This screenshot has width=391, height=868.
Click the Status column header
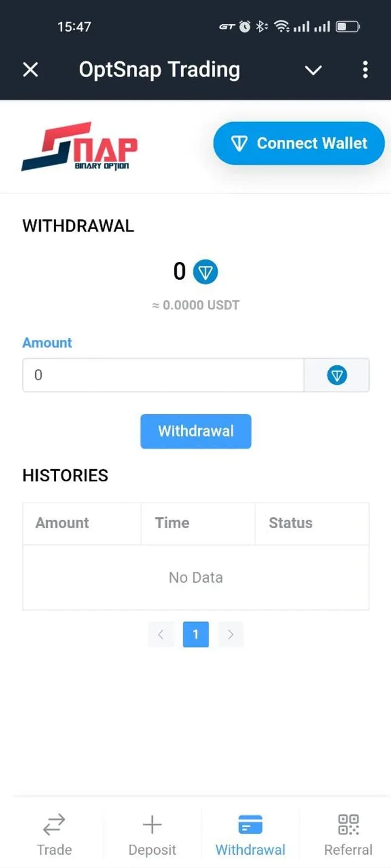290,523
